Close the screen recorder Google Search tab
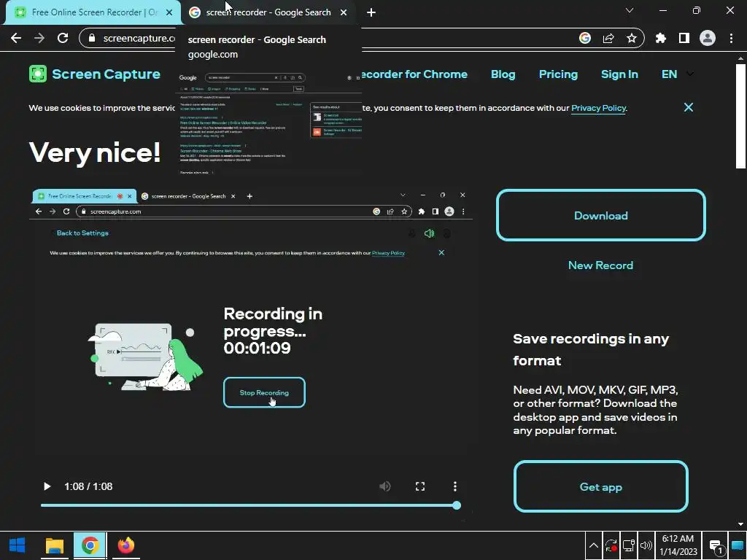This screenshot has width=747, height=560. pos(344,12)
